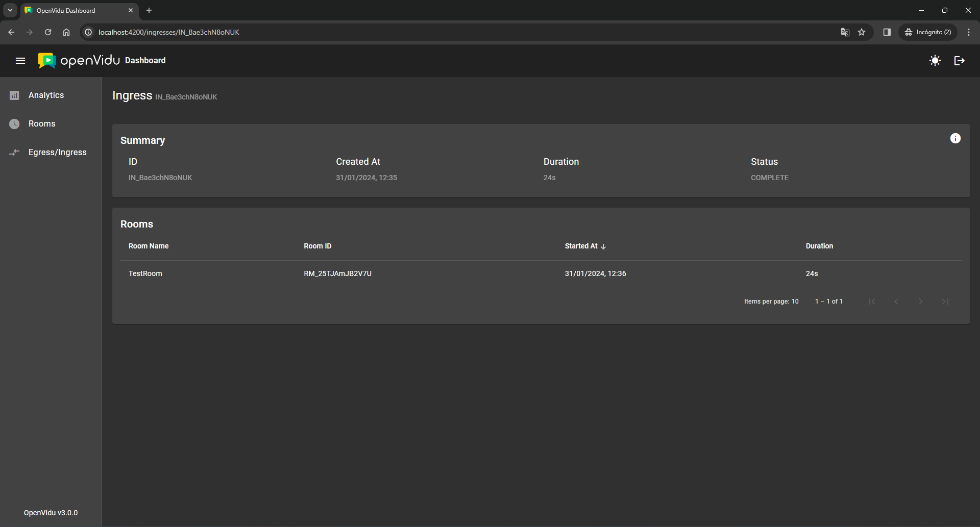Screen dimensions: 980x527
Task: Open Egress/Ingress sidebar section
Action: click(x=57, y=153)
